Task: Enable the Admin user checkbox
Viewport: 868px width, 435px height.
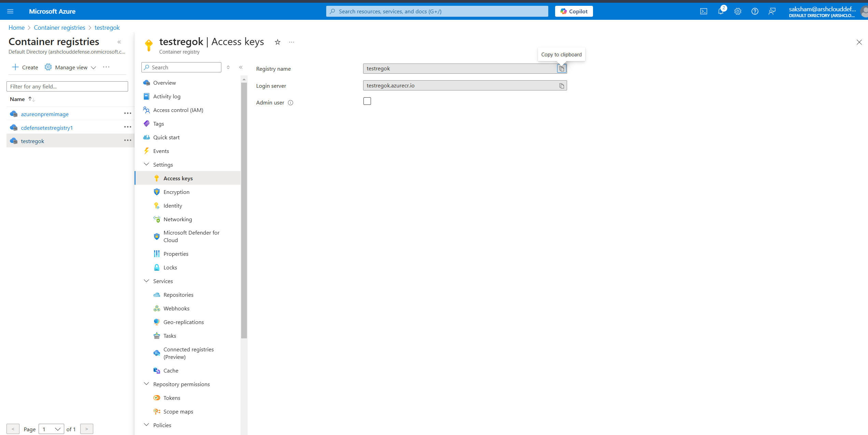Action: (367, 101)
